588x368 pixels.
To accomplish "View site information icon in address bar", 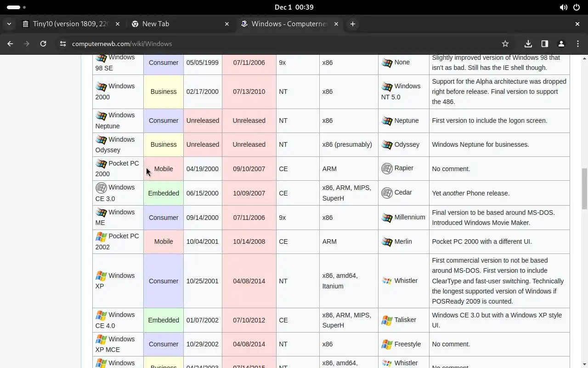I will pyautogui.click(x=63, y=44).
